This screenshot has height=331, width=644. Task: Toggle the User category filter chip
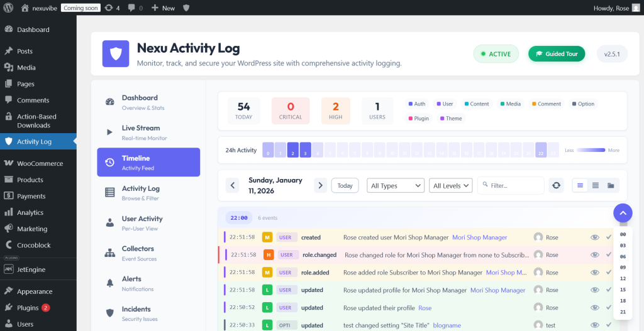(445, 104)
